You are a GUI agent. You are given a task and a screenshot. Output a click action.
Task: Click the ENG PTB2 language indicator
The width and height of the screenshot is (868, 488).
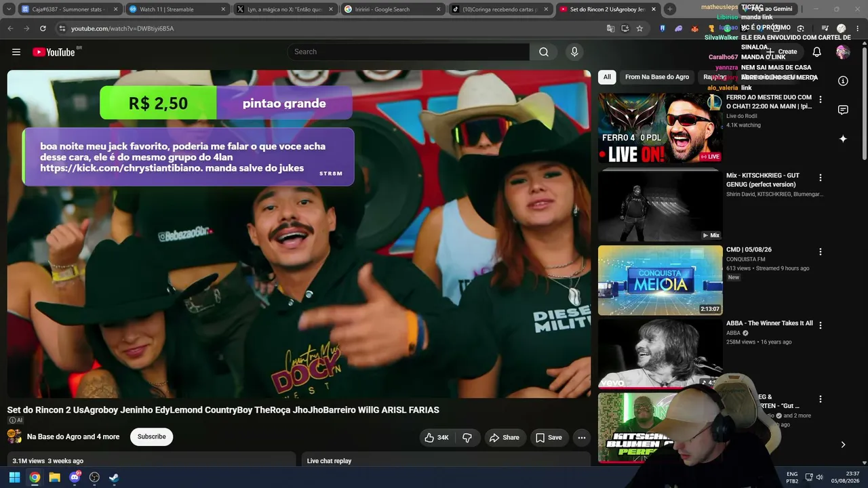[x=792, y=477]
